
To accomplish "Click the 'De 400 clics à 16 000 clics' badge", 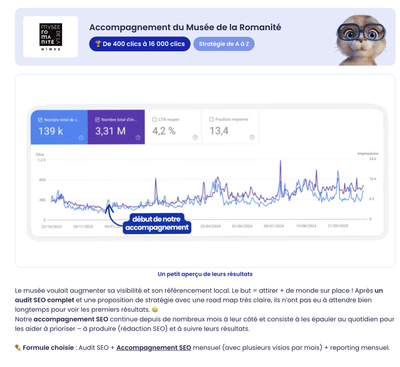I will 140,44.
